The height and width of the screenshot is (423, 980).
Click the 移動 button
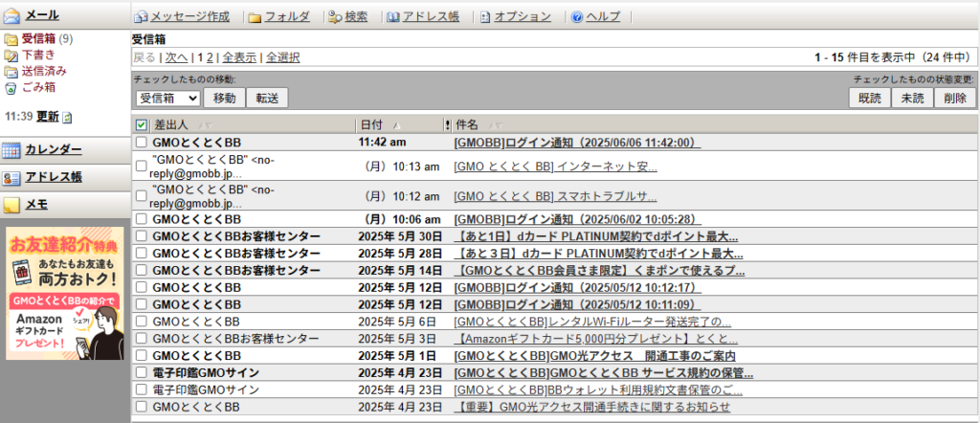coord(224,99)
